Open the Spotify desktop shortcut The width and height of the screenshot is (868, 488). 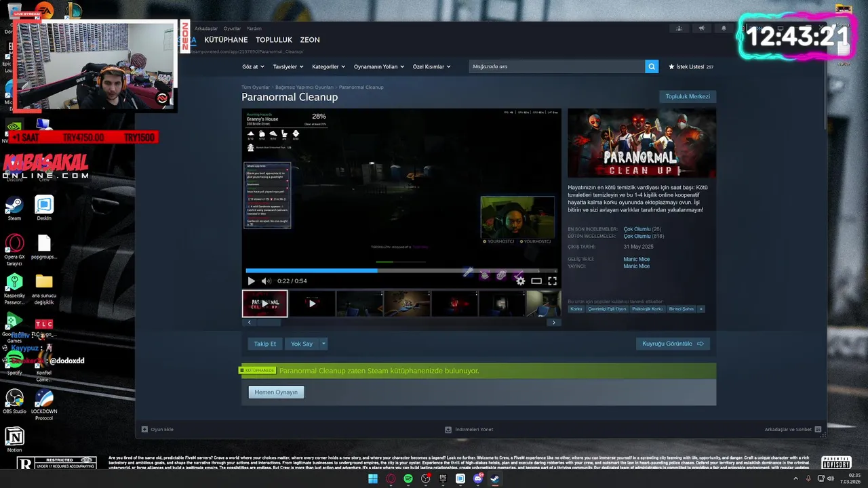pos(14,363)
